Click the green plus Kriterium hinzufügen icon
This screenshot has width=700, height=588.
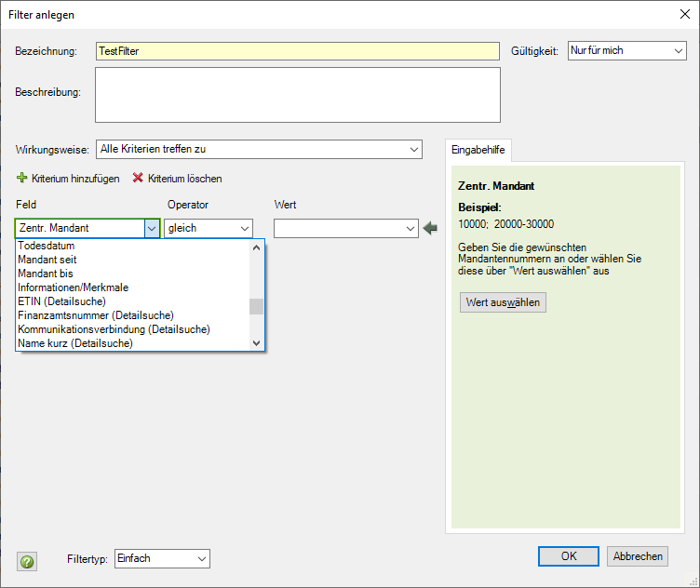pyautogui.click(x=21, y=178)
